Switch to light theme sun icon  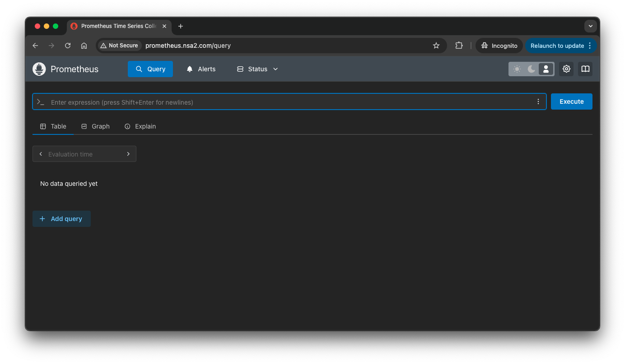click(517, 69)
